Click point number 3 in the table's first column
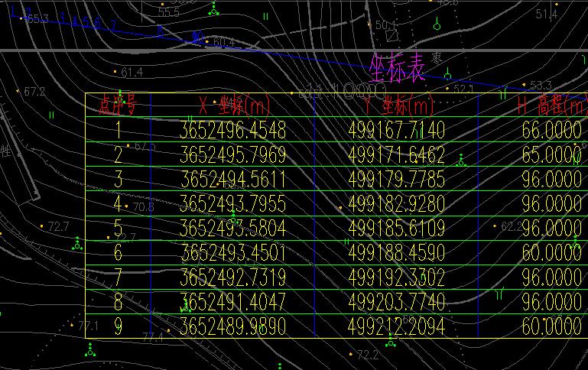 pos(118,179)
